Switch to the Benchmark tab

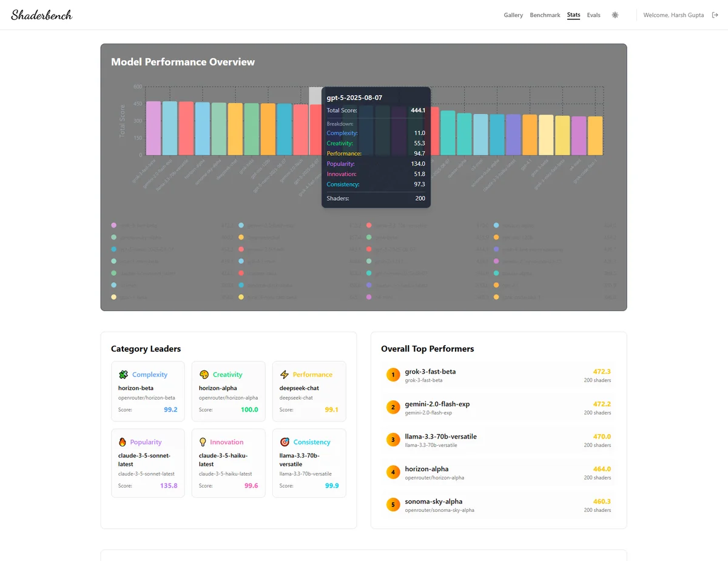click(545, 15)
